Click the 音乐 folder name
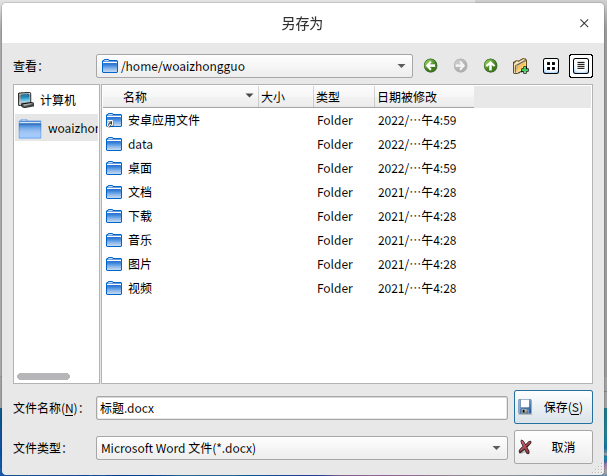The height and width of the screenshot is (476, 607). click(140, 240)
